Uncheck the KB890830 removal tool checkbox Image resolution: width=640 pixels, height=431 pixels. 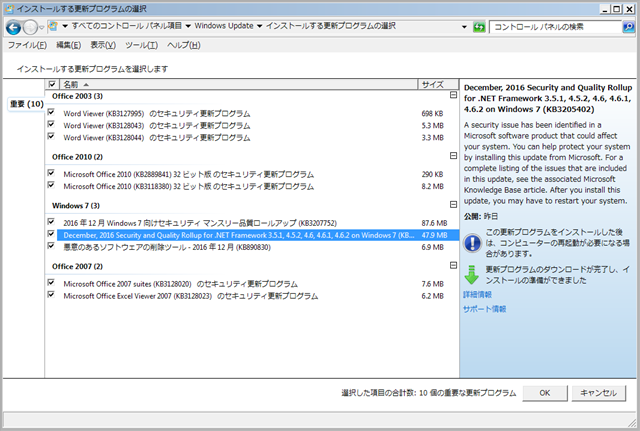[x=51, y=245]
